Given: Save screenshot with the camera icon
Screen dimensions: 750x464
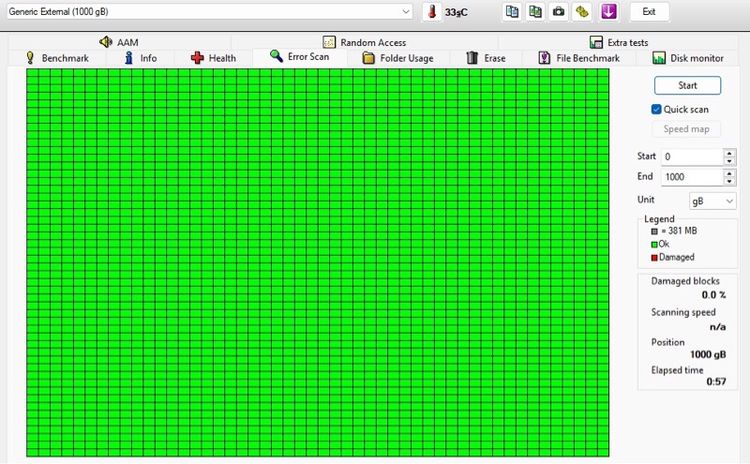Looking at the screenshot, I should pyautogui.click(x=558, y=12).
